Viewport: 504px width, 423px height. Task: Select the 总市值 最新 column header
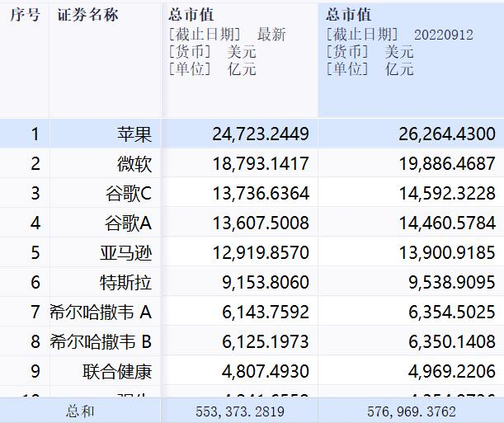[239, 60]
